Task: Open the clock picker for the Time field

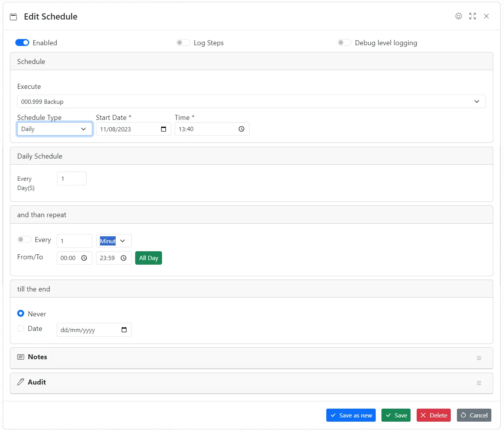Action: click(241, 129)
